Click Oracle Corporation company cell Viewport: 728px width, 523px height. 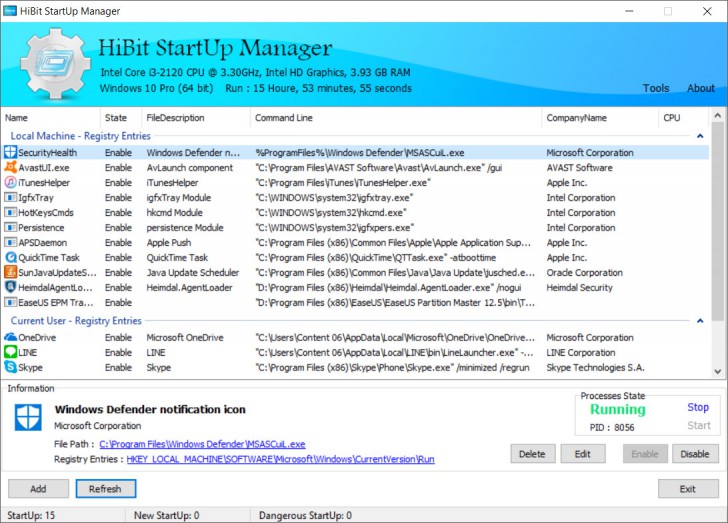pos(584,273)
